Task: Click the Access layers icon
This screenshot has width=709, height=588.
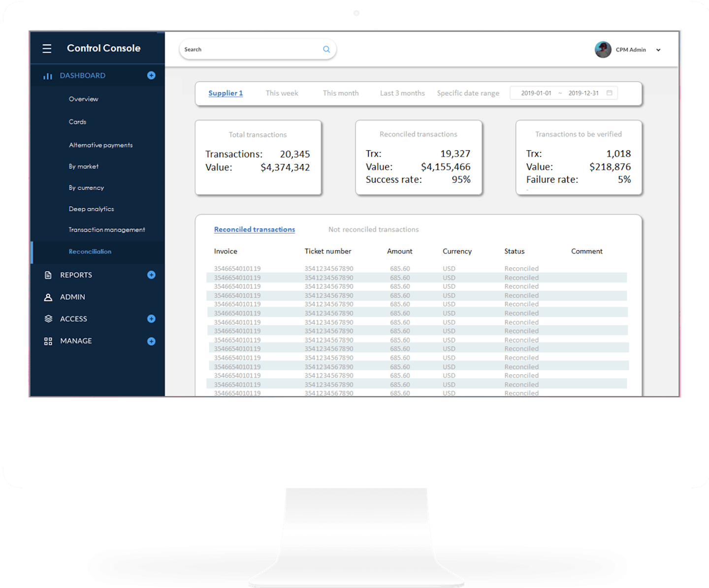Action: (48, 319)
